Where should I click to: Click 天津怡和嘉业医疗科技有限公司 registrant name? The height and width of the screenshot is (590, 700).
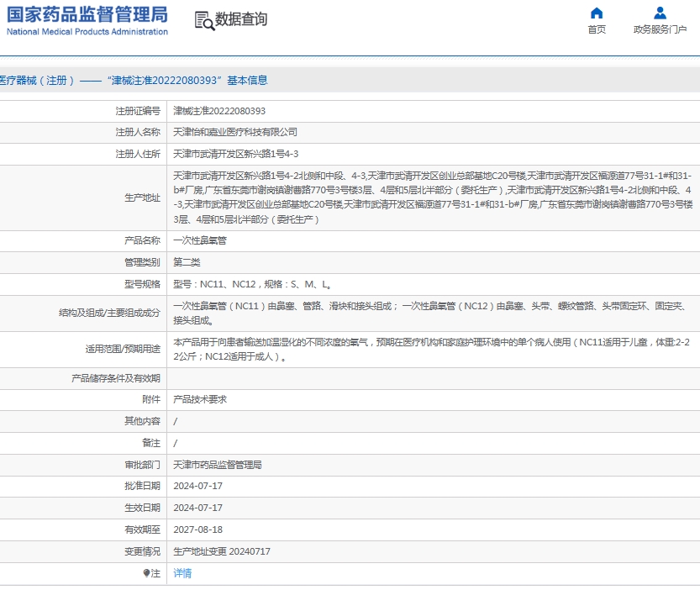click(x=235, y=132)
